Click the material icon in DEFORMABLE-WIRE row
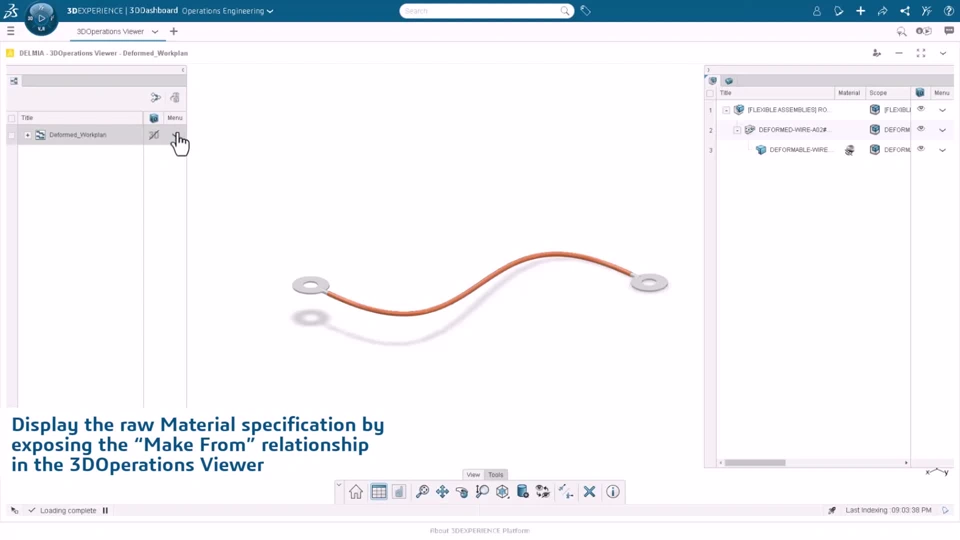This screenshot has width=960, height=540. [x=849, y=150]
